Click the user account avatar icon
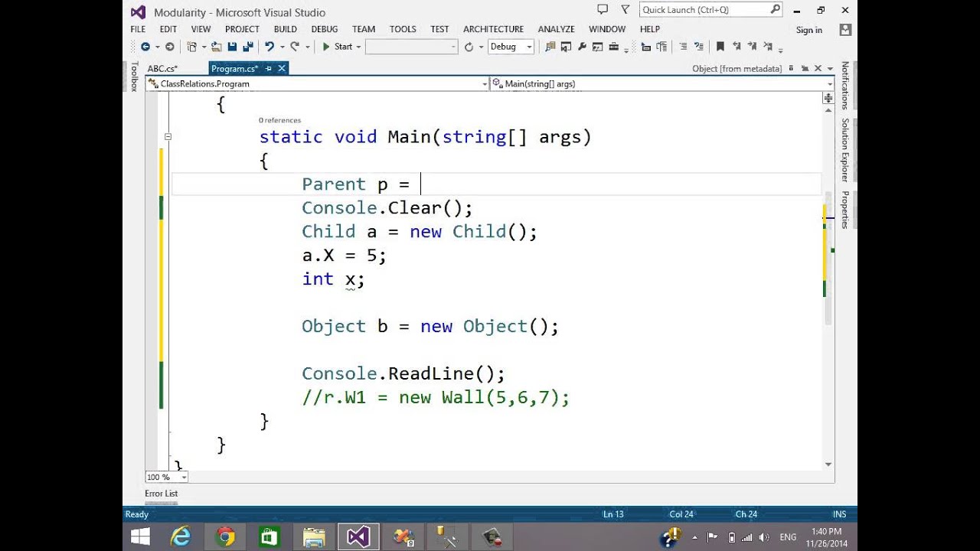 [x=845, y=30]
